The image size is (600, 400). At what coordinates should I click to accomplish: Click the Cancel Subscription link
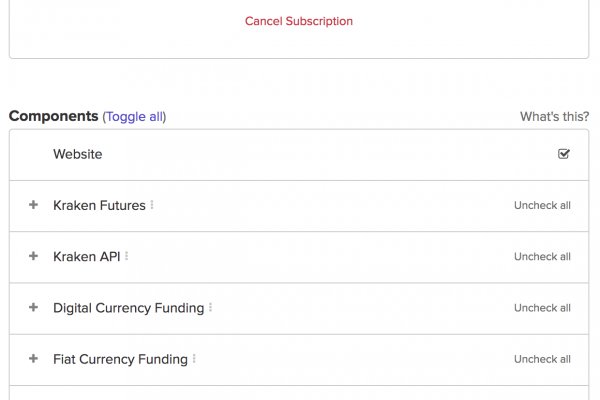click(x=299, y=21)
